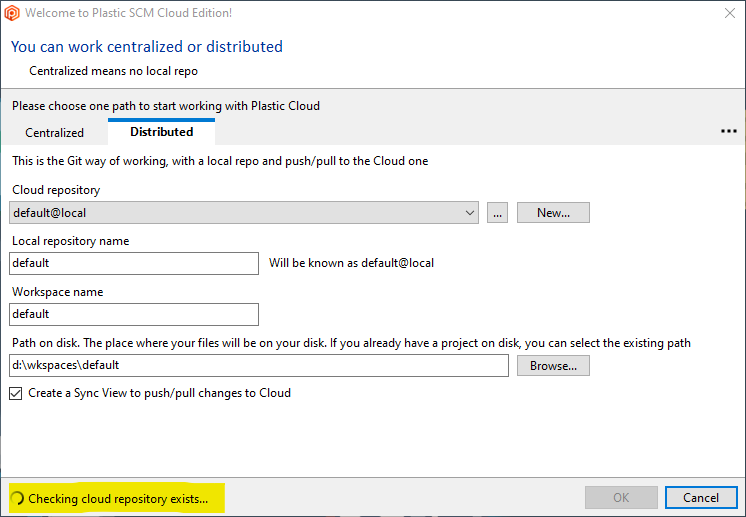Open the three-dot overflow menu beside the tabs
The width and height of the screenshot is (746, 517).
pos(728,131)
